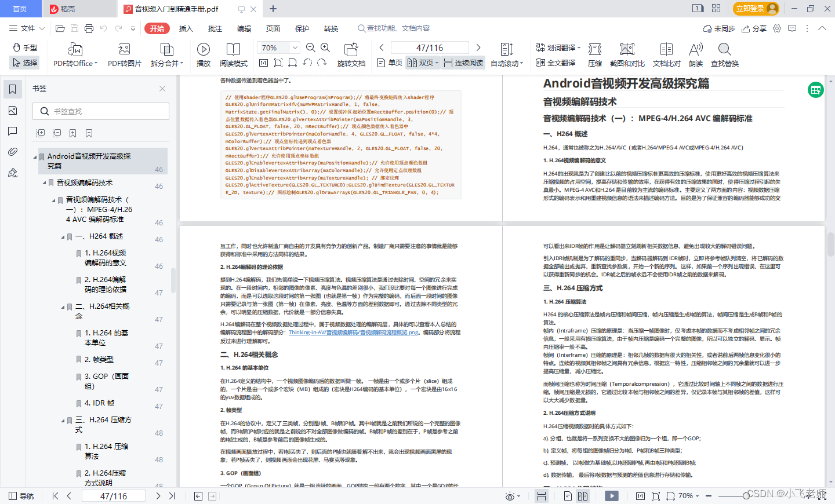Toggle Continuous reading (连续阅读)

(x=463, y=63)
